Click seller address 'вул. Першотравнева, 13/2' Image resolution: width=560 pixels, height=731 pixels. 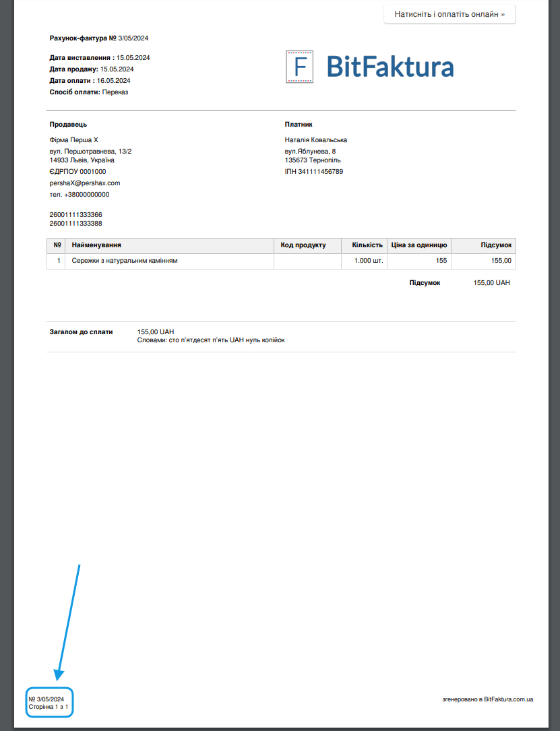coord(90,152)
